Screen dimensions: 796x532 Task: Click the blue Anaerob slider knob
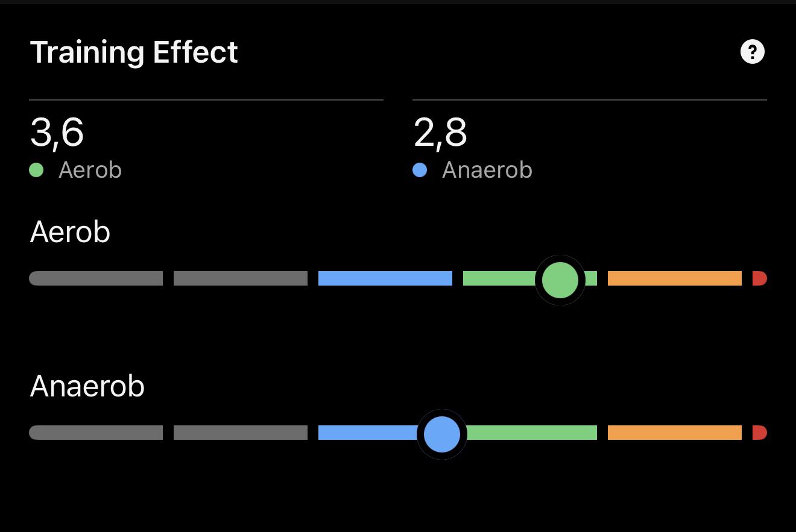[442, 434]
